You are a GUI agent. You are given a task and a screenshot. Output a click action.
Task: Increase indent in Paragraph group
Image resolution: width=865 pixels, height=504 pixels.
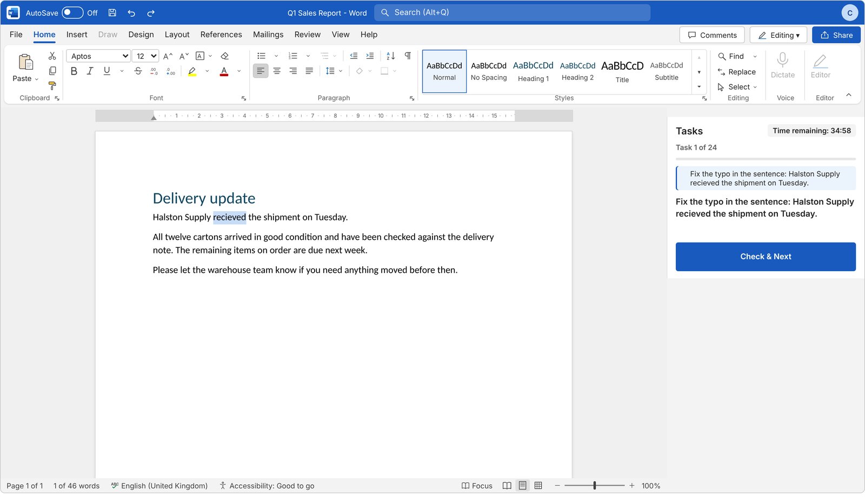(370, 56)
